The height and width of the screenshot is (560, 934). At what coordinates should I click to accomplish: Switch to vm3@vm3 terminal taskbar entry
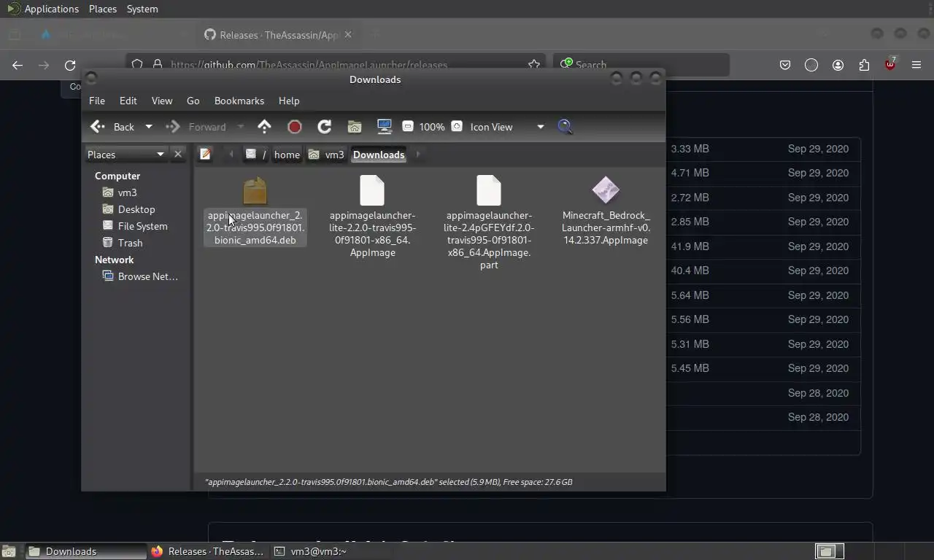pyautogui.click(x=312, y=551)
